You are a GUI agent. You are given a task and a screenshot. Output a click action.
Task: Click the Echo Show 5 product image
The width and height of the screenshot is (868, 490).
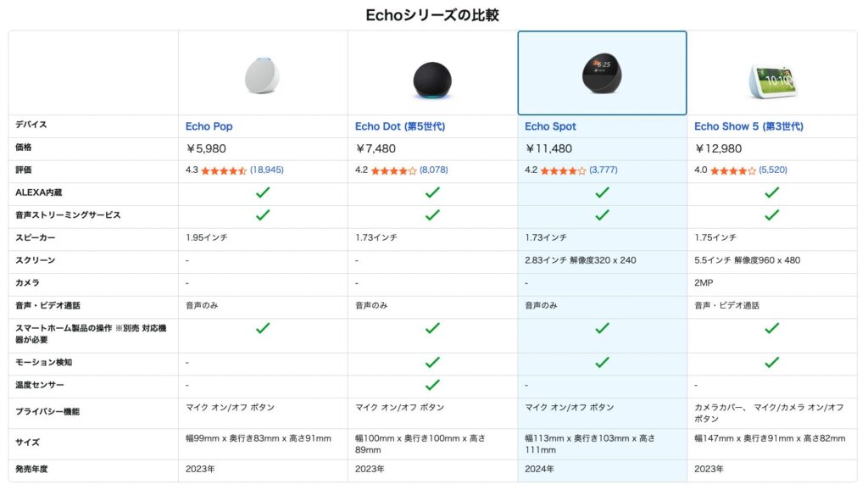771,78
